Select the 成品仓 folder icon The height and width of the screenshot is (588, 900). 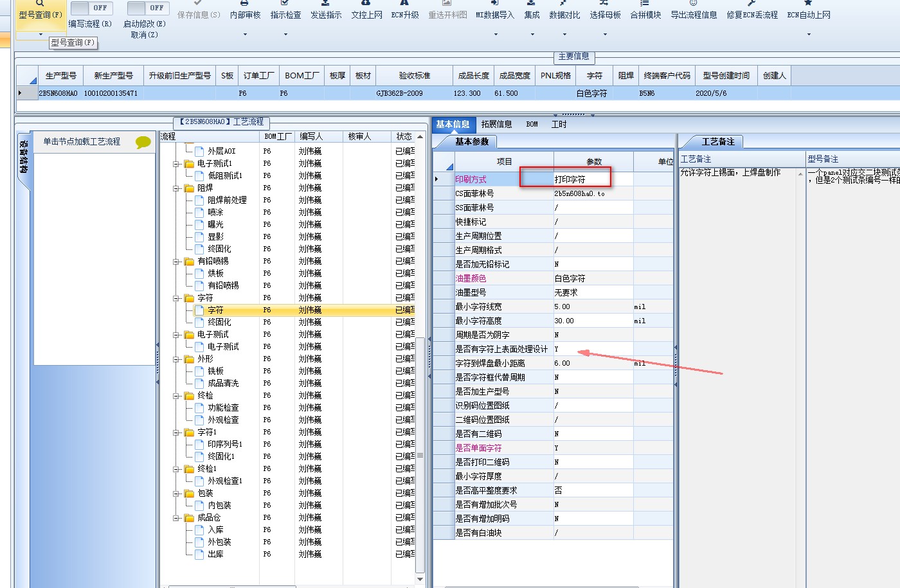189,518
